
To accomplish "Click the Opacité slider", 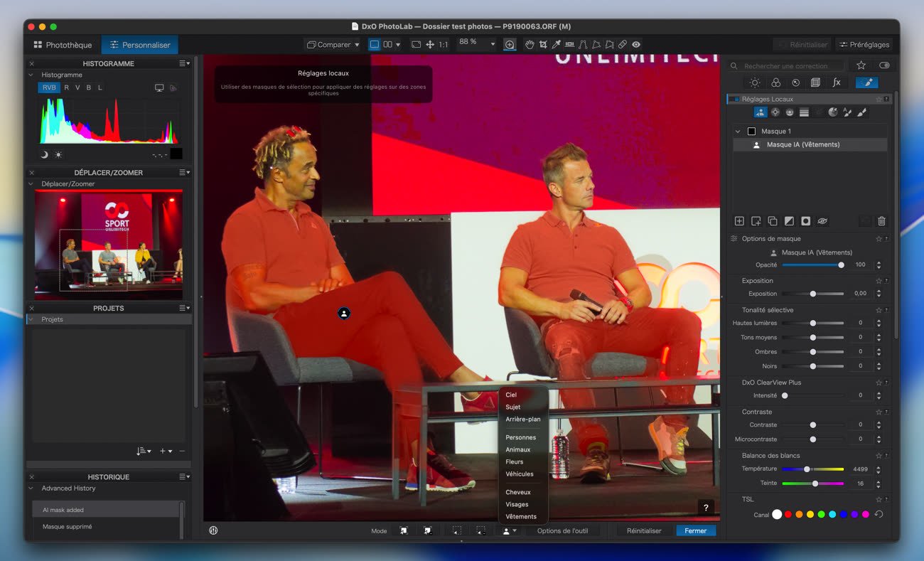I will click(812, 265).
